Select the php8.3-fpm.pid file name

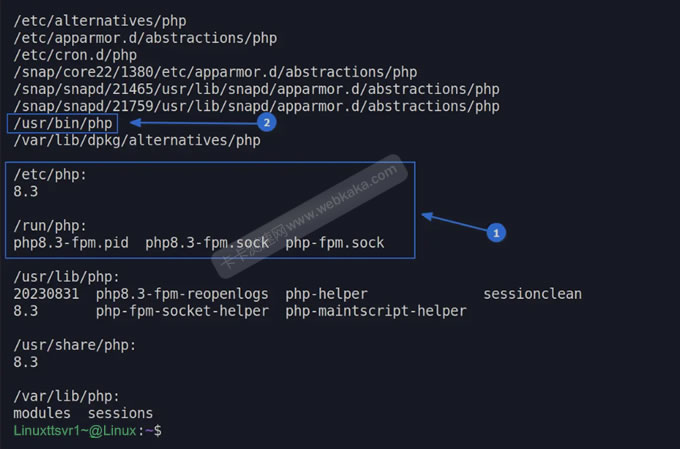click(71, 243)
